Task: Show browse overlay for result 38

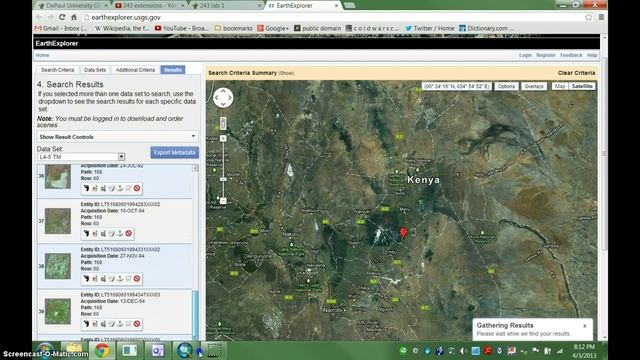Action: pyautogui.click(x=95, y=279)
